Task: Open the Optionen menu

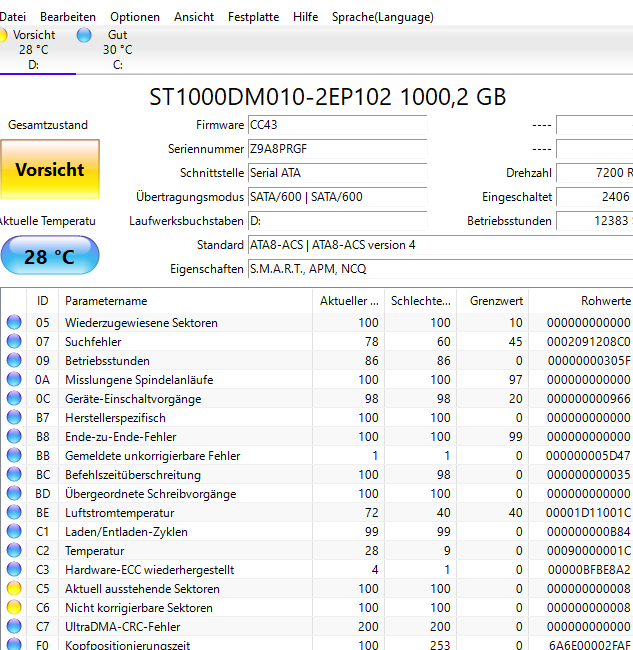Action: tap(135, 17)
